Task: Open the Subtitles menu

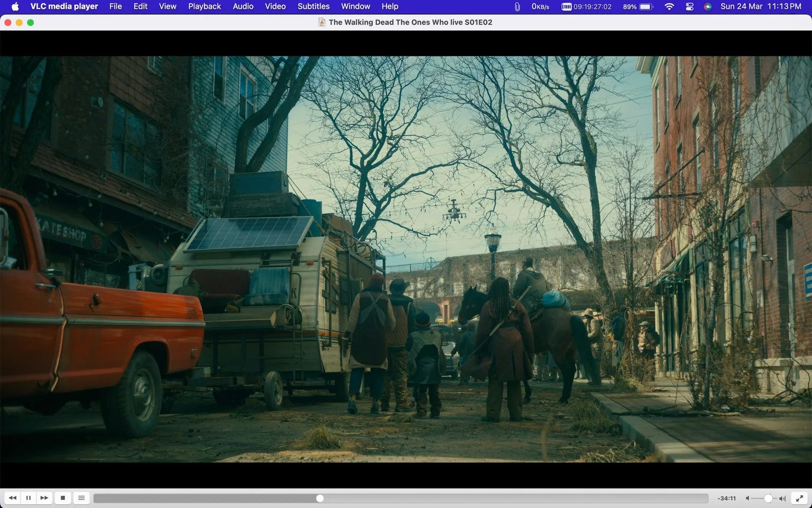Action: 313,6
